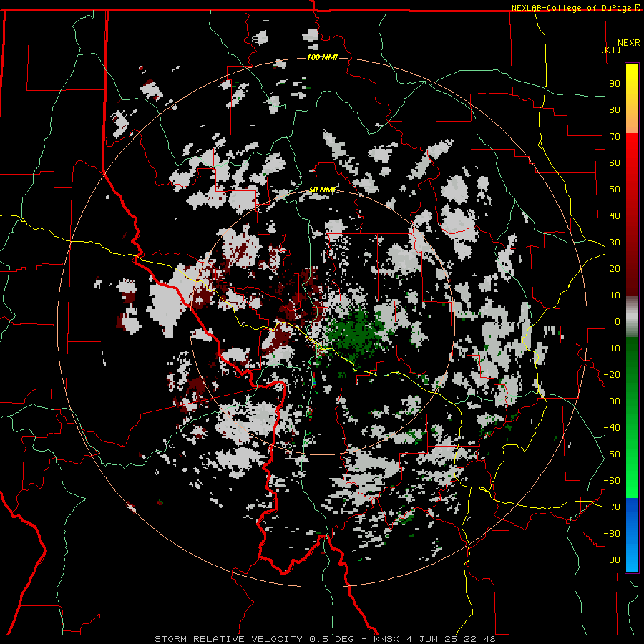The width and height of the screenshot is (644, 644).
Task: Click the -80 knot scale value
Action: (612, 534)
